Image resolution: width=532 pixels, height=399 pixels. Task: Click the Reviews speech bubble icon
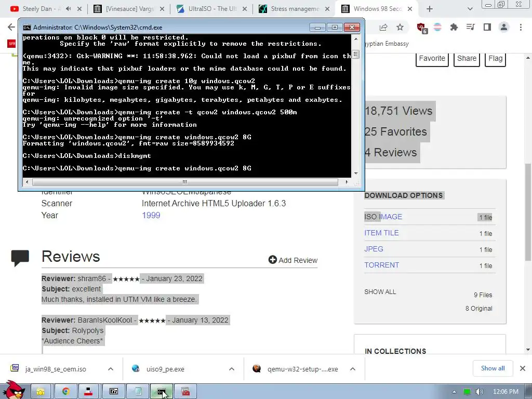20,258
